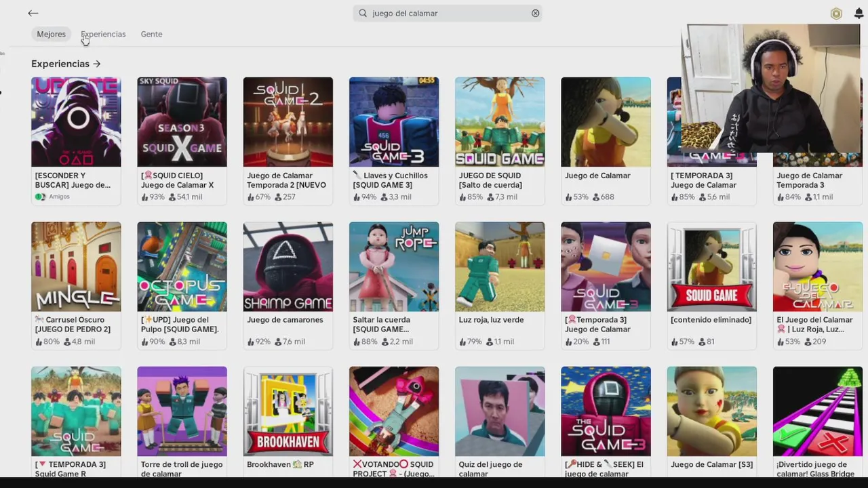This screenshot has height=488, width=868.
Task: Open Sky Squid Season 3 X thumbnail
Action: (182, 122)
